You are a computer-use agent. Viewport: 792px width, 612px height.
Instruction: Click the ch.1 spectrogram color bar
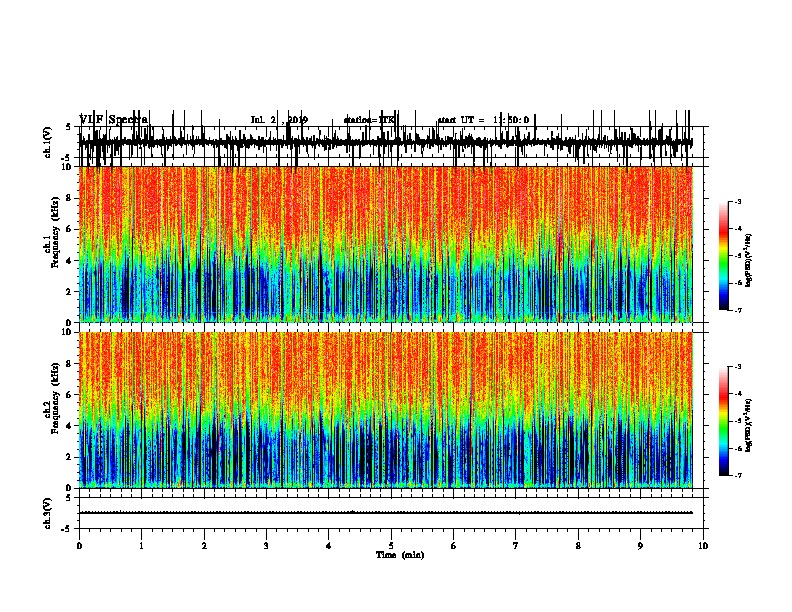click(x=724, y=256)
